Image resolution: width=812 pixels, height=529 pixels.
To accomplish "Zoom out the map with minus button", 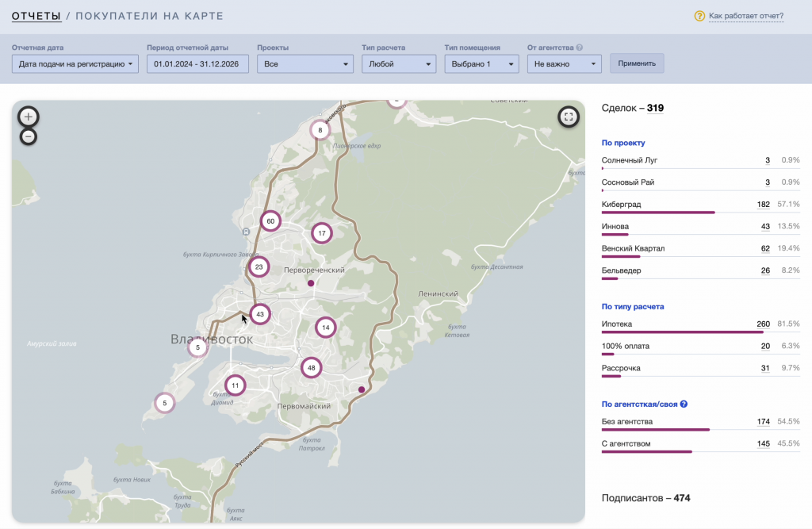I will [29, 136].
